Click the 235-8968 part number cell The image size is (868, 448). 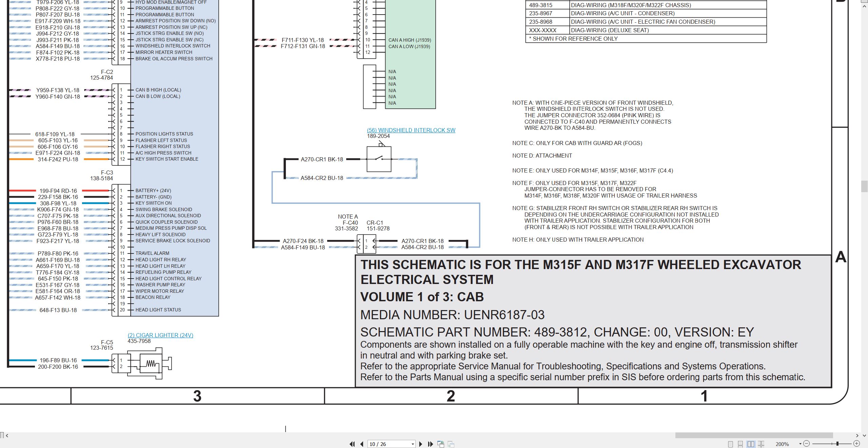tap(547, 22)
